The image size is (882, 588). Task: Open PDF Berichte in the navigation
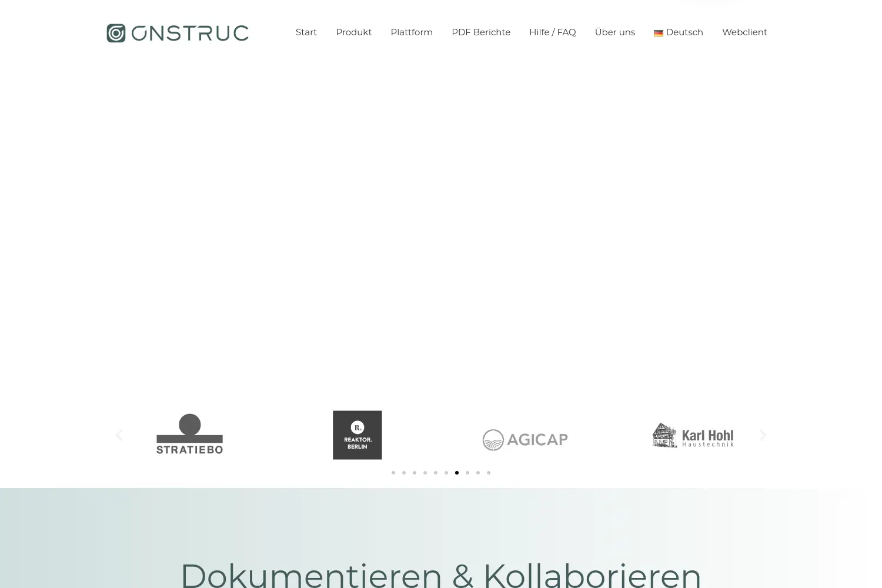(481, 32)
